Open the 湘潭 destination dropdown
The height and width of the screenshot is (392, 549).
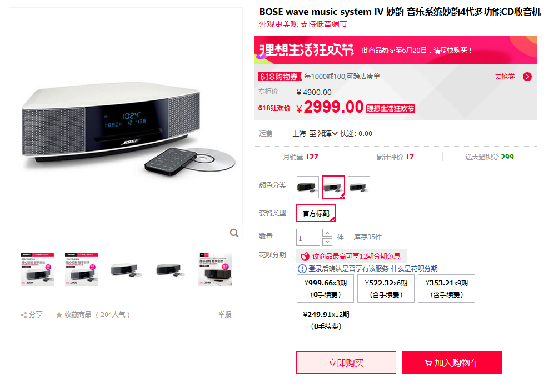328,134
